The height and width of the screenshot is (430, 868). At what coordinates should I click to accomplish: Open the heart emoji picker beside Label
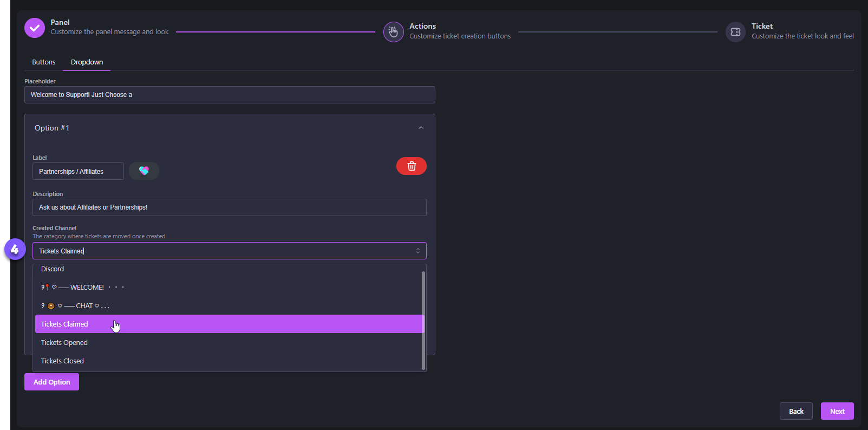[144, 171]
